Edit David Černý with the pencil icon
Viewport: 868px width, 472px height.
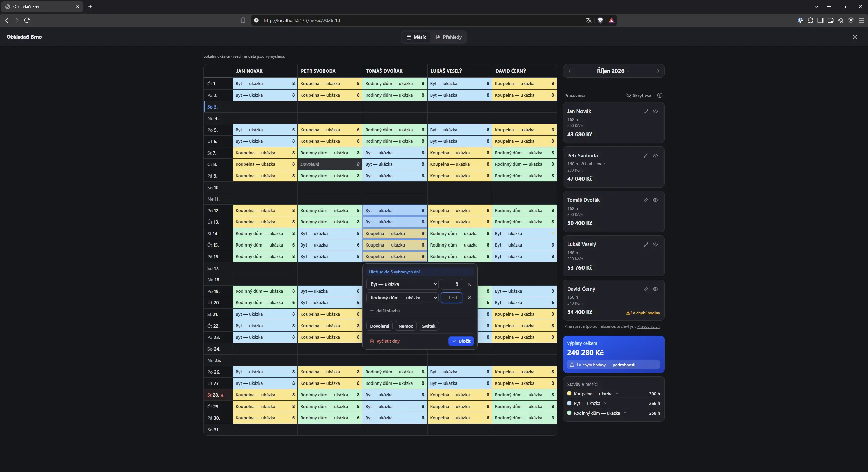click(x=646, y=289)
